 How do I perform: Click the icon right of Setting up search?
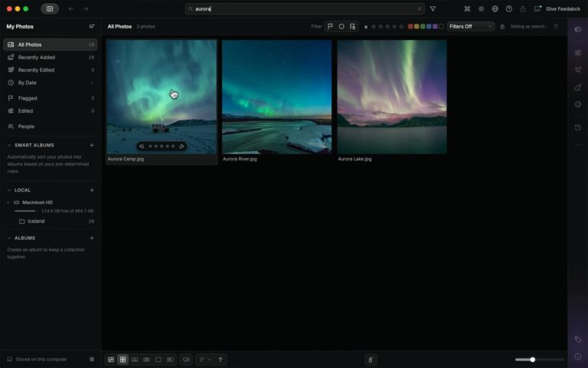click(556, 26)
